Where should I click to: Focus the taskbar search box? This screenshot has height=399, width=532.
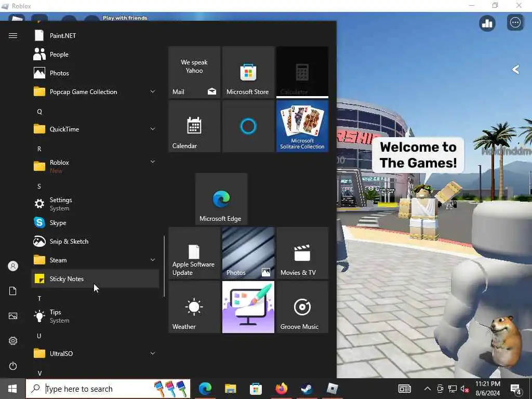coord(108,389)
